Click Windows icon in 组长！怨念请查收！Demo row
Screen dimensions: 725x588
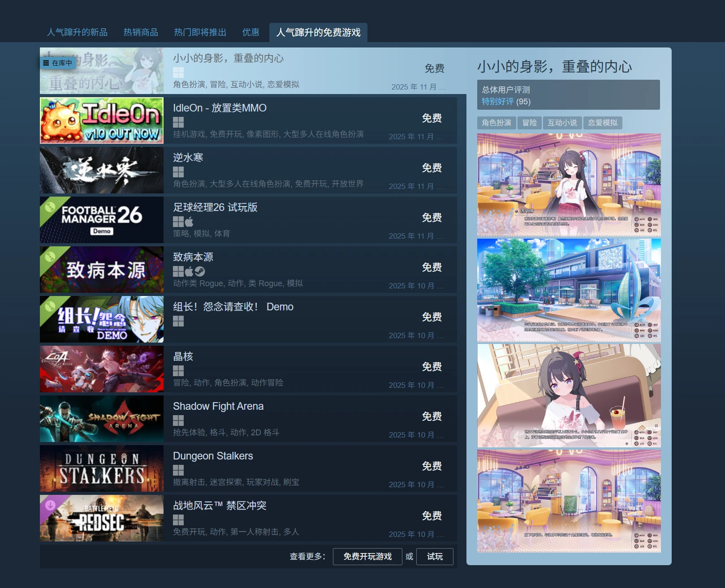pyautogui.click(x=178, y=321)
